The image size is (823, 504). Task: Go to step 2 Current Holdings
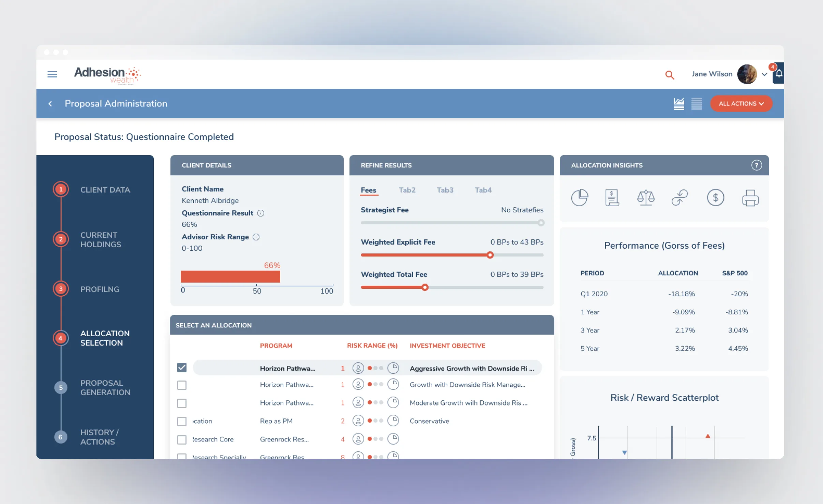click(x=61, y=239)
